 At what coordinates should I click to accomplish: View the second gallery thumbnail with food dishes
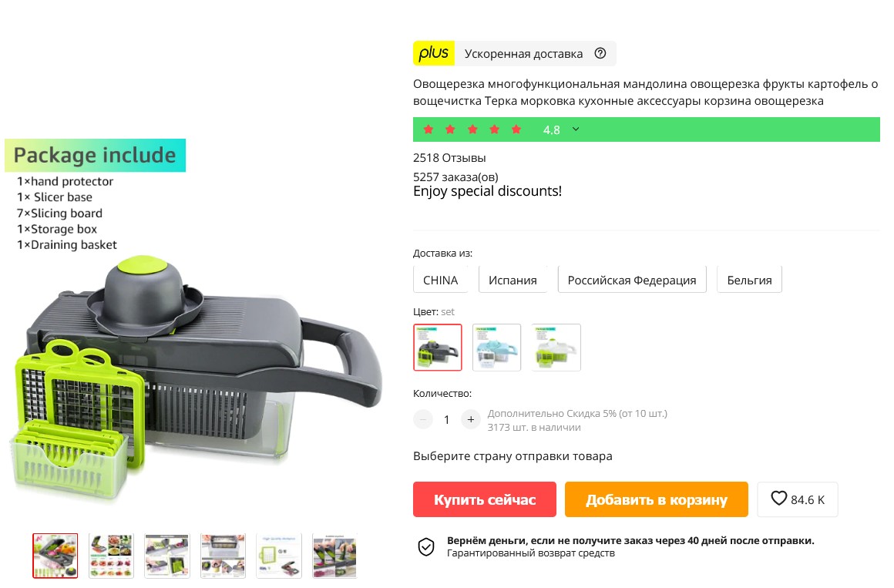111,556
